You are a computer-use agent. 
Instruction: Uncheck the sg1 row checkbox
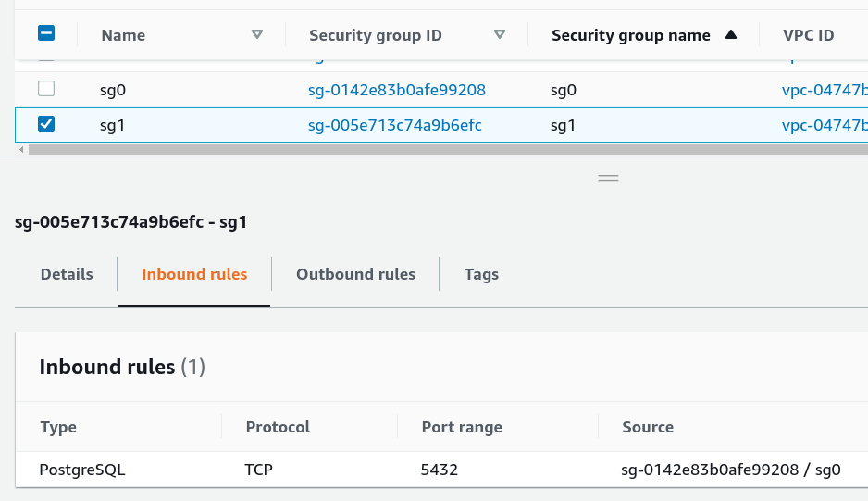click(x=46, y=123)
